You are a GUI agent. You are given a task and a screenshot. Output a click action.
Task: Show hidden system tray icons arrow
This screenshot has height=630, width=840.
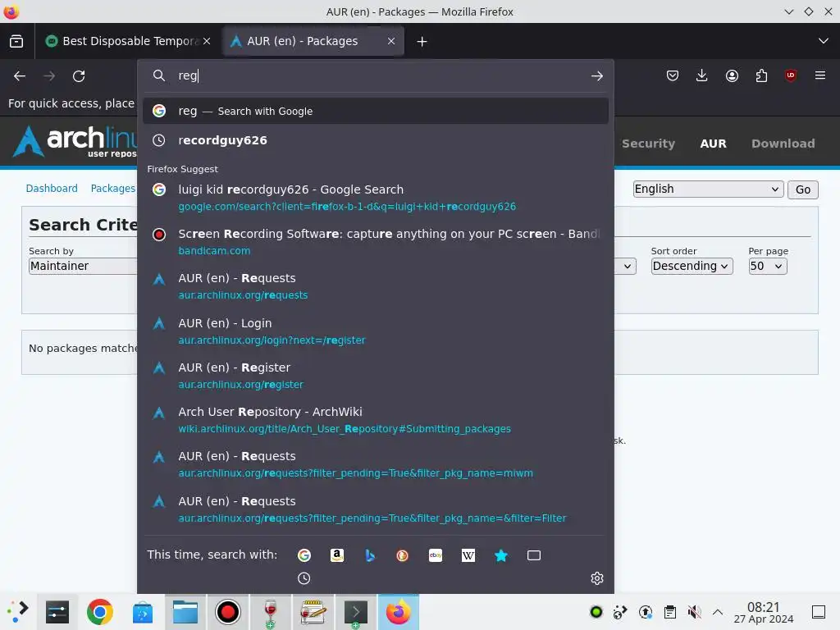(x=718, y=612)
